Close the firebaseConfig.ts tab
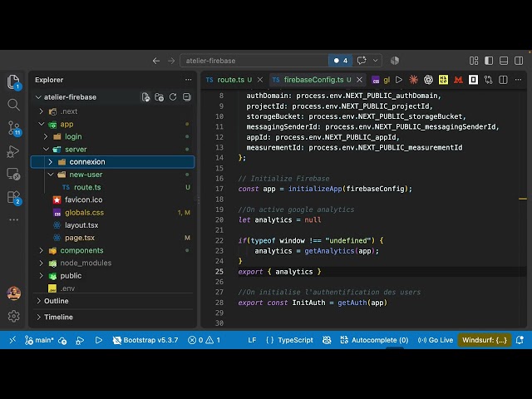 point(359,80)
